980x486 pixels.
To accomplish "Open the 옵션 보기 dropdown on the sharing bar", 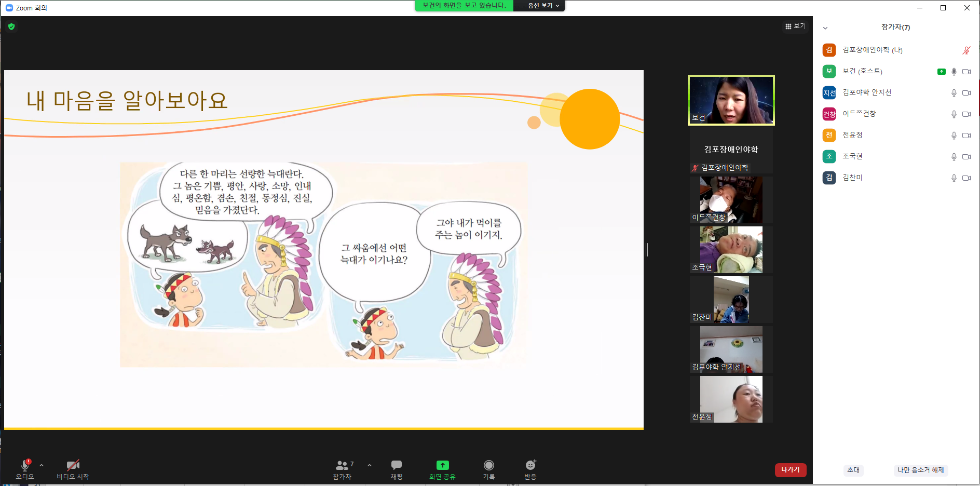I will [x=543, y=6].
